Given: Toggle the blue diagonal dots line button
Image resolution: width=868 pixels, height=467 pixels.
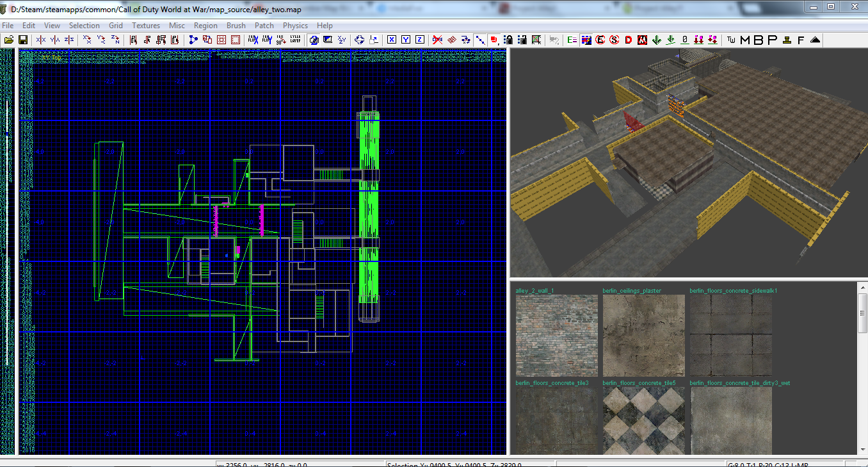Looking at the screenshot, I should pos(480,40).
